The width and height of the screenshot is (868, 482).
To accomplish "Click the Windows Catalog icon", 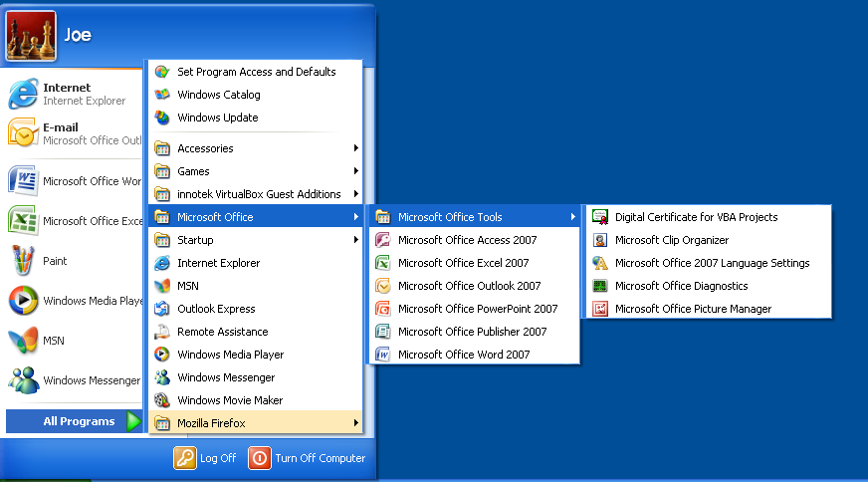I will pyautogui.click(x=162, y=95).
